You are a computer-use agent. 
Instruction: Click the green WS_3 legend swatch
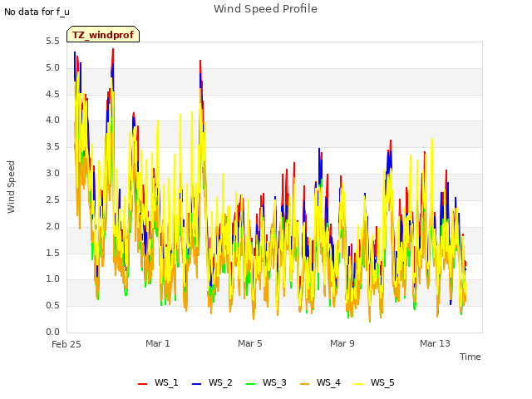251,384
